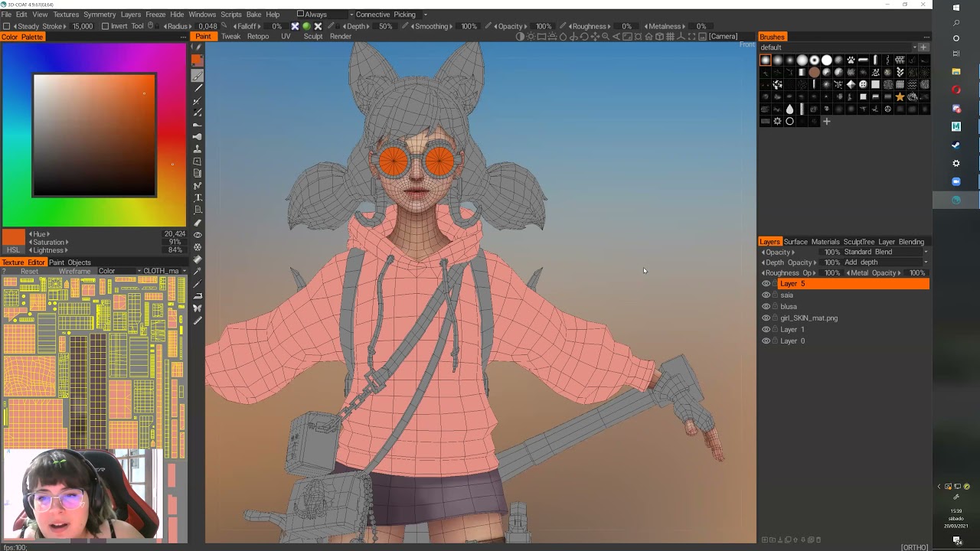The image size is (980, 551).
Task: Open the Textures menu
Action: coord(66,15)
